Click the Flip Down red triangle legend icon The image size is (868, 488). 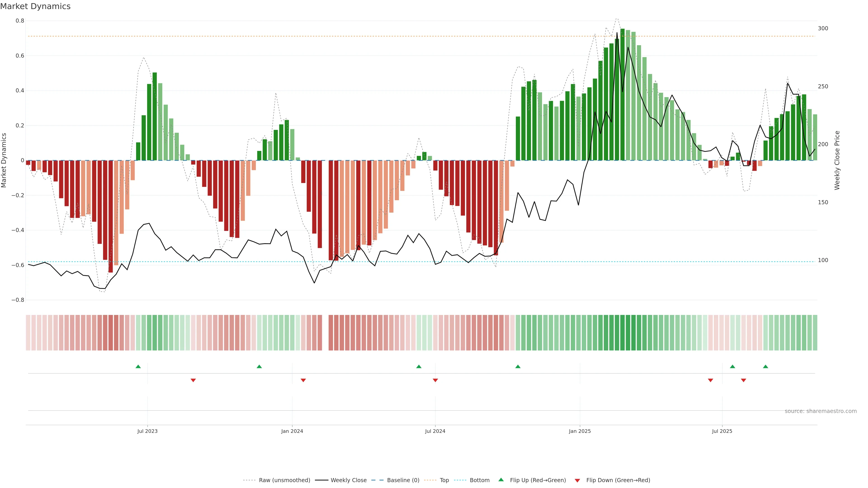pos(577,481)
